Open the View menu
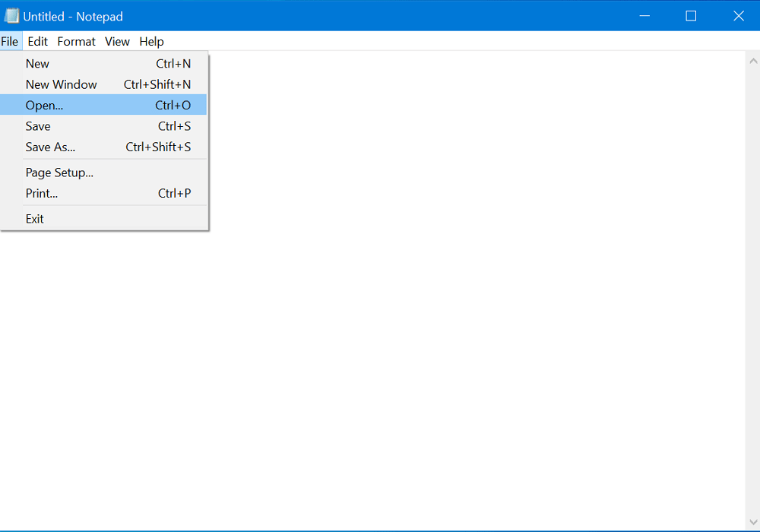Image resolution: width=760 pixels, height=532 pixels. [117, 42]
